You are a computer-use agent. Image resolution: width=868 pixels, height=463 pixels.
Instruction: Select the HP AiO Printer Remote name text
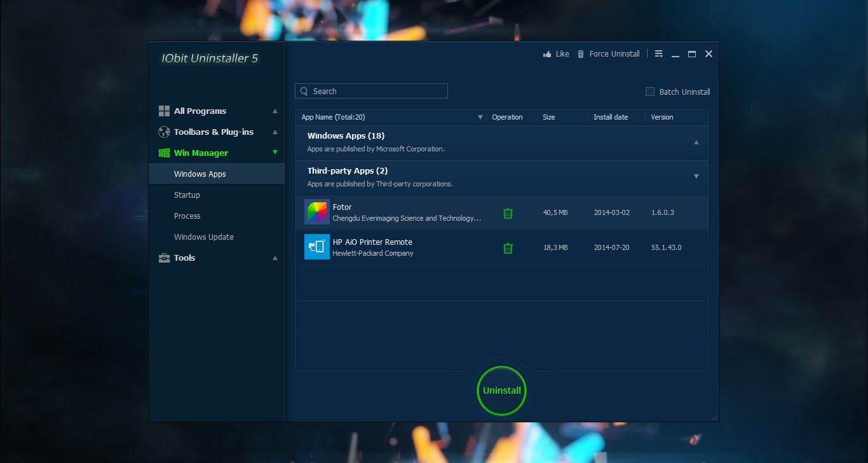[372, 242]
